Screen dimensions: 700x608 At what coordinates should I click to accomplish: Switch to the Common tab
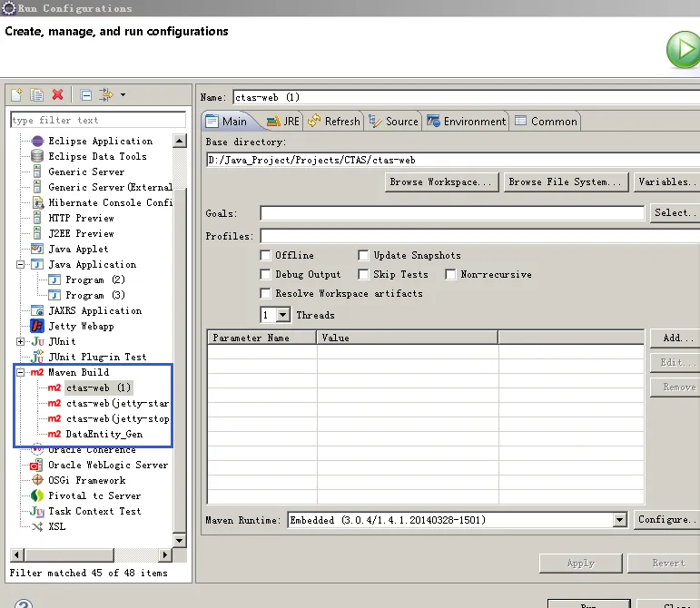pyautogui.click(x=546, y=122)
